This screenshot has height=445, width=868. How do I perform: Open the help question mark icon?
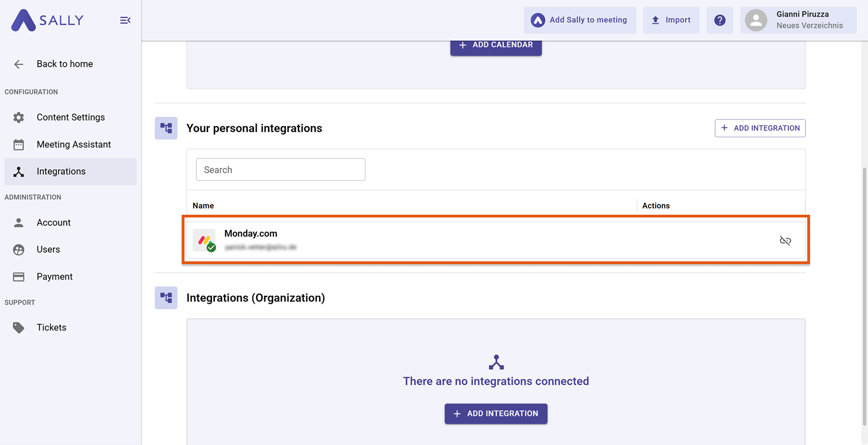click(x=720, y=20)
